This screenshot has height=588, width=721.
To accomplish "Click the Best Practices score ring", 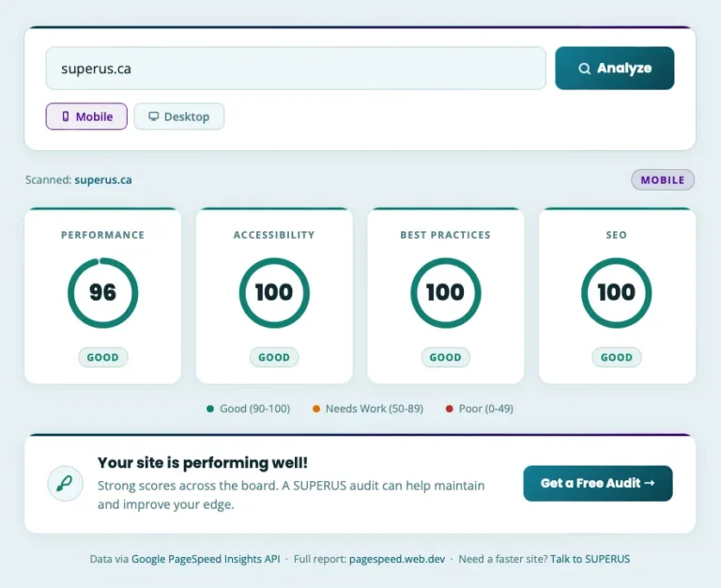I will tap(445, 293).
